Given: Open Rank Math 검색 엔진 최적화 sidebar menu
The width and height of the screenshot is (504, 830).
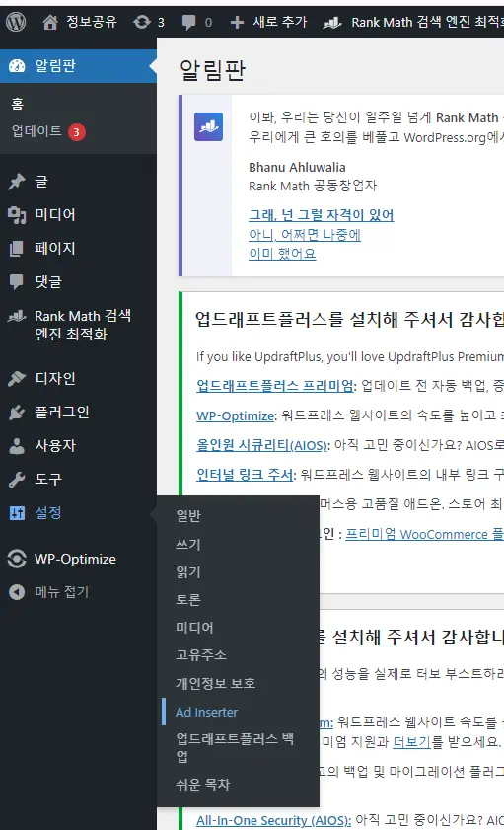Looking at the screenshot, I should pos(83,325).
